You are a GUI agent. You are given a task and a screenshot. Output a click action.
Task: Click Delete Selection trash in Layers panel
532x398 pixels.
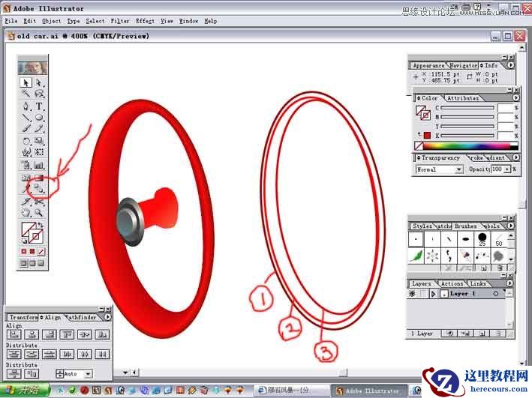(x=498, y=334)
